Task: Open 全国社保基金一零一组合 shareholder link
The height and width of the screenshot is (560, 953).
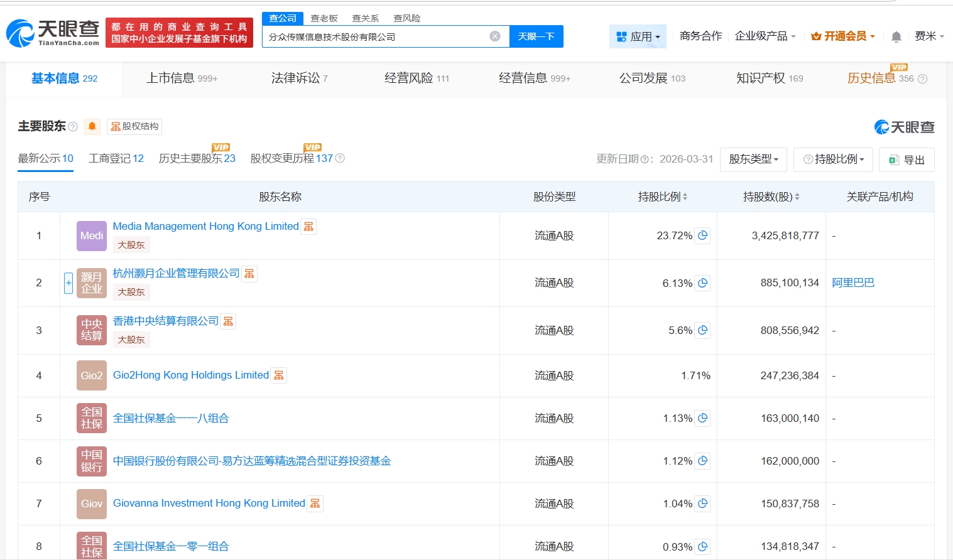Action: click(x=171, y=547)
